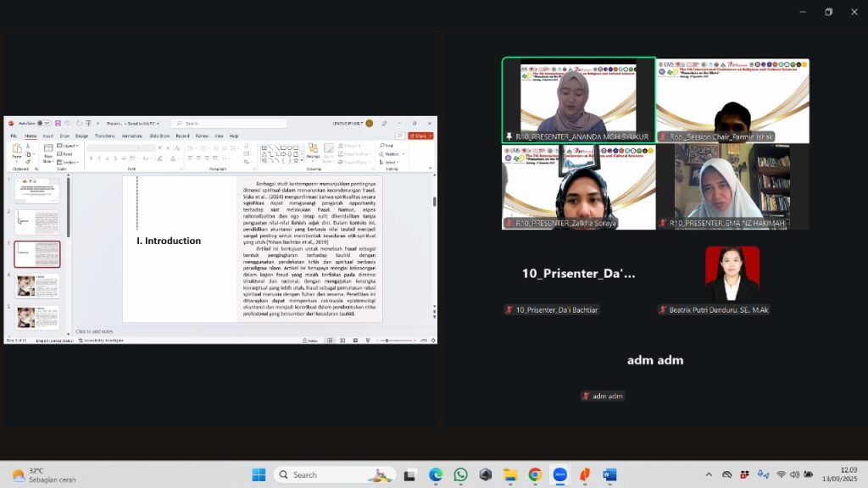The image size is (868, 488).
Task: Toggle the Notes pane in the status bar
Action: click(x=310, y=340)
